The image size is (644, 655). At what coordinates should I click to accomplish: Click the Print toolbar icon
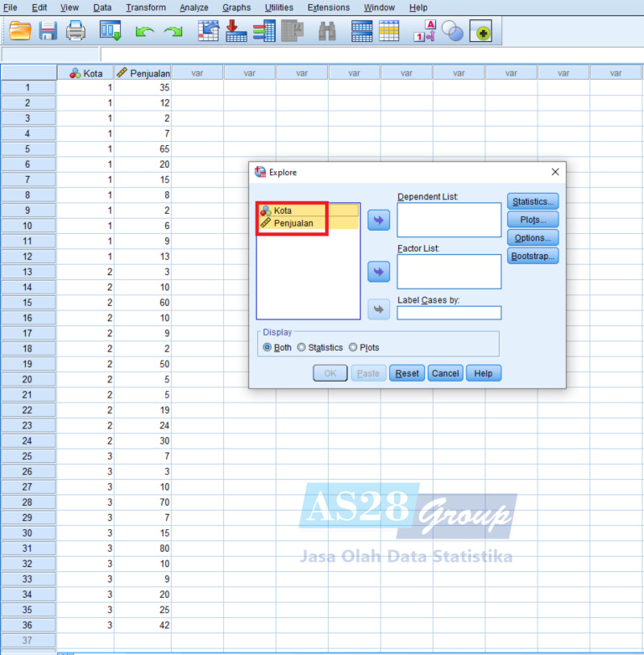tap(75, 32)
